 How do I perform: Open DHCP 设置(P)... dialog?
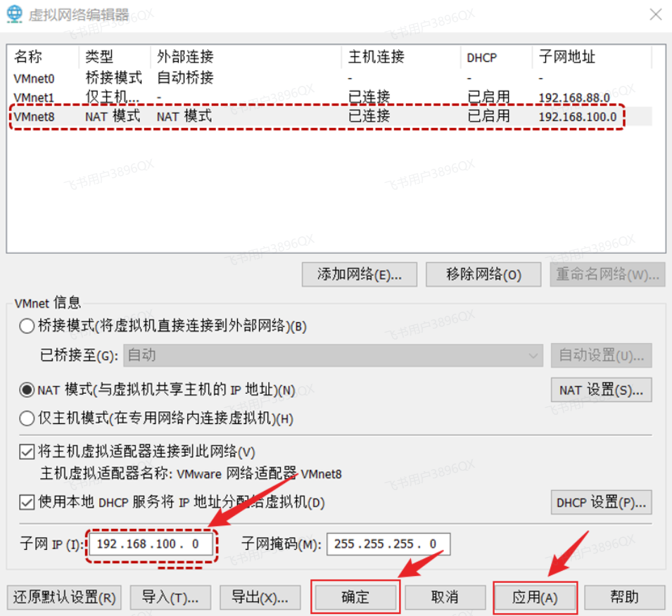point(602,502)
